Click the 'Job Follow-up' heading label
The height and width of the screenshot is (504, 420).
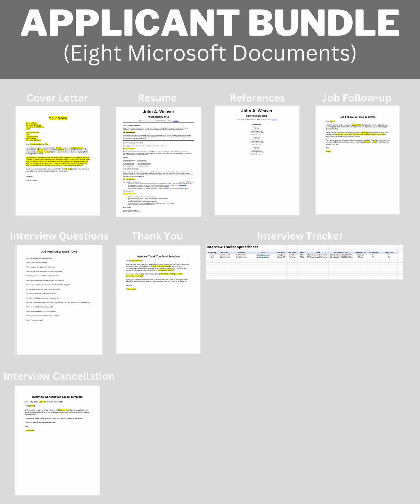point(356,98)
